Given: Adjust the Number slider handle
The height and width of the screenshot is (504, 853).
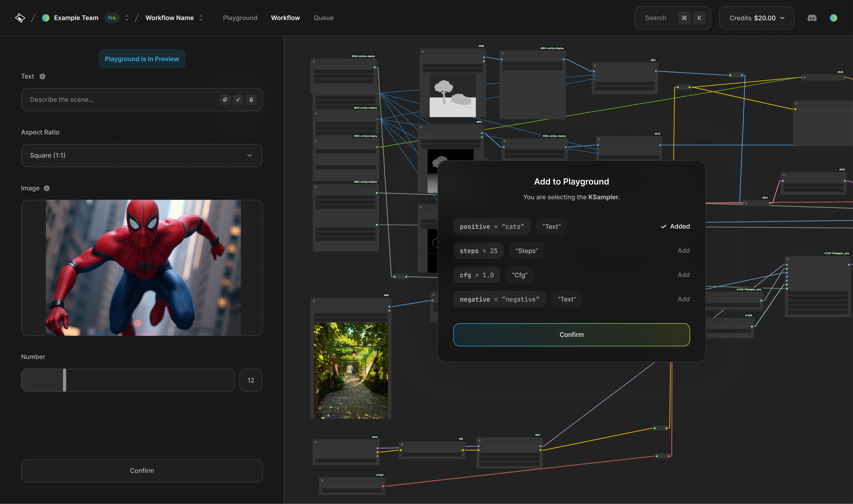Looking at the screenshot, I should click(x=65, y=380).
